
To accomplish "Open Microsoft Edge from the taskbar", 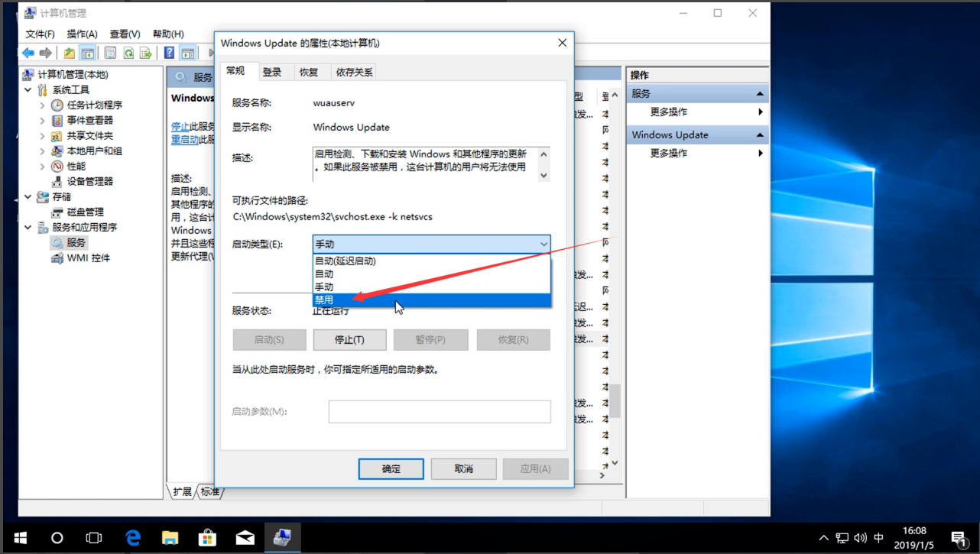I will [132, 537].
